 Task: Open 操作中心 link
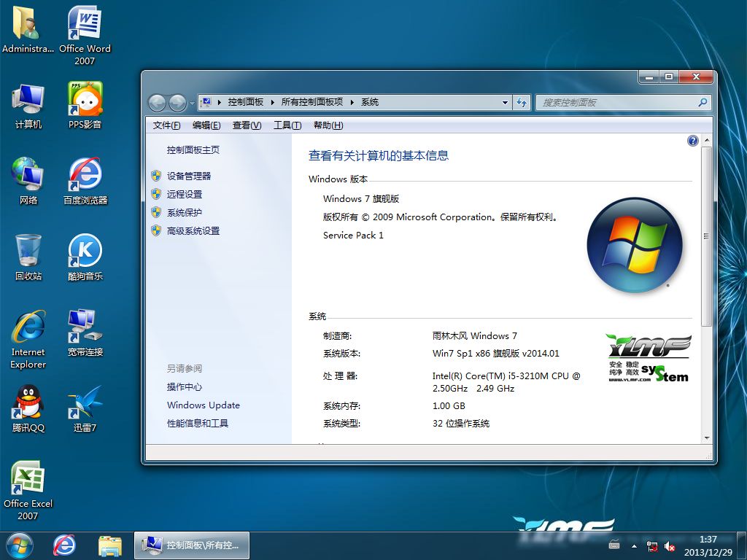185,386
